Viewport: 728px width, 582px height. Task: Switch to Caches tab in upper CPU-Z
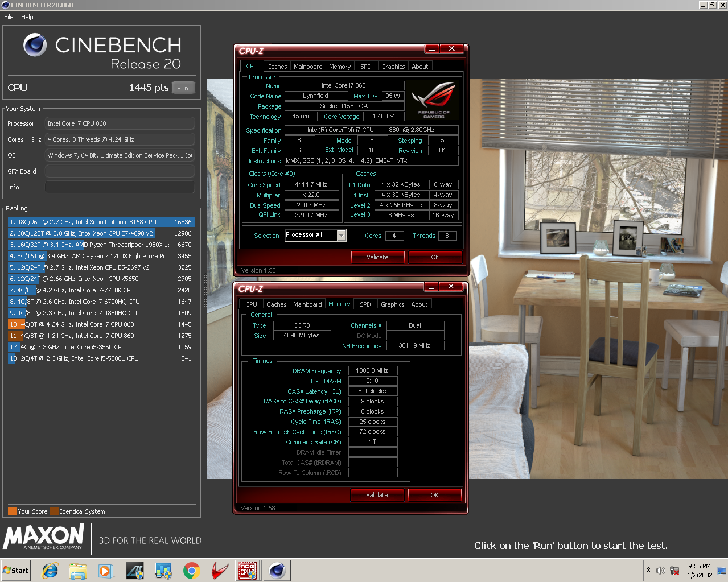coord(277,67)
